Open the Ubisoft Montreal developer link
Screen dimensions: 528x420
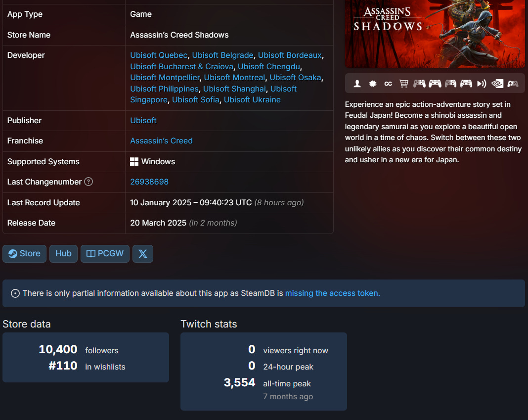234,78
